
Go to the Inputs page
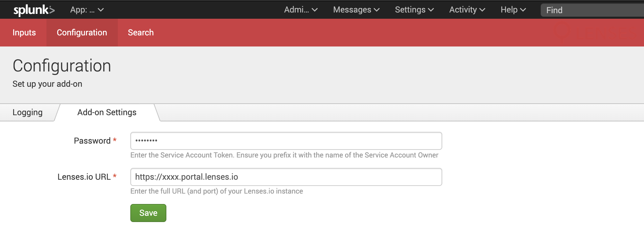coord(24,33)
